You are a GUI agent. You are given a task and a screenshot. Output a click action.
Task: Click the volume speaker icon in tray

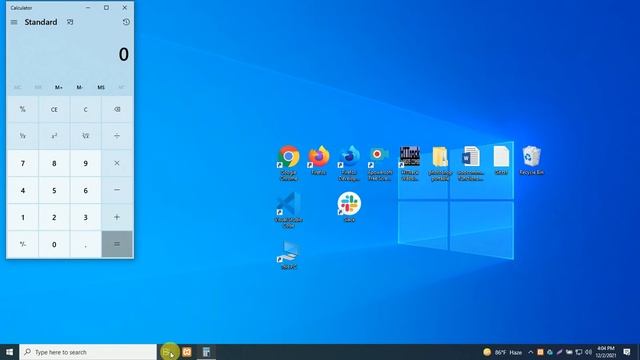[x=588, y=352]
